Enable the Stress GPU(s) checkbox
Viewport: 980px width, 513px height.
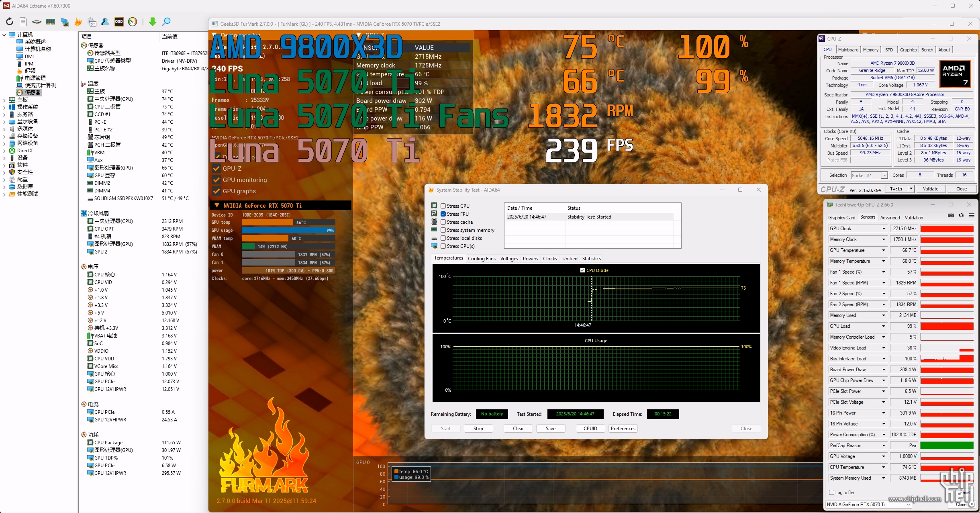click(443, 246)
